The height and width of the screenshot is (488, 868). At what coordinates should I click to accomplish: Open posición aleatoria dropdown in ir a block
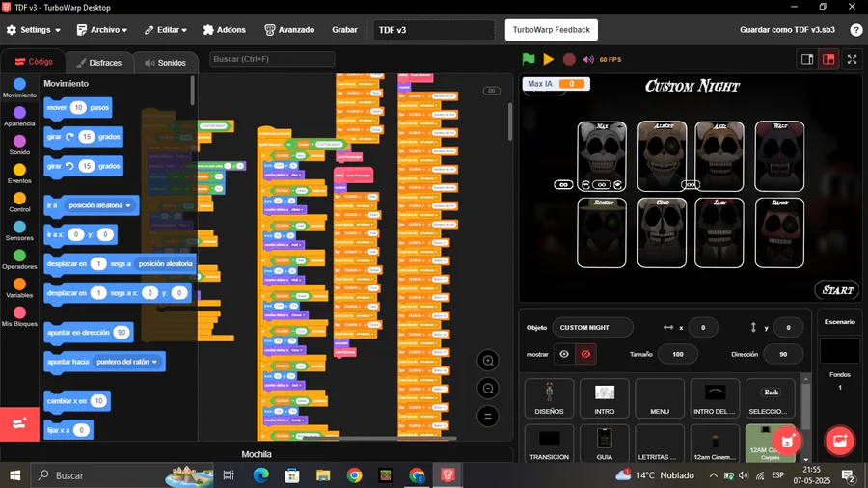(99, 205)
